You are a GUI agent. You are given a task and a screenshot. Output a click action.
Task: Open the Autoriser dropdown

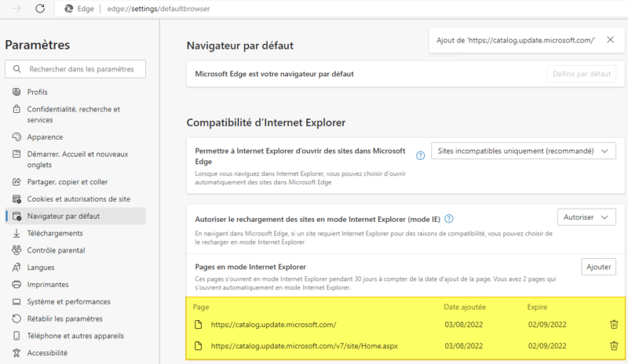[x=586, y=217]
